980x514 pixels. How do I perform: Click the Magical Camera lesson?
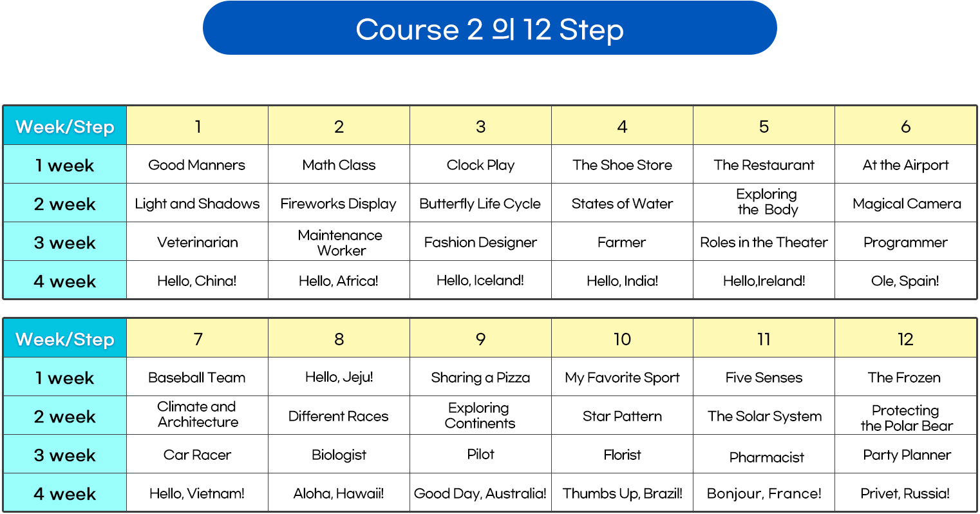click(x=906, y=204)
